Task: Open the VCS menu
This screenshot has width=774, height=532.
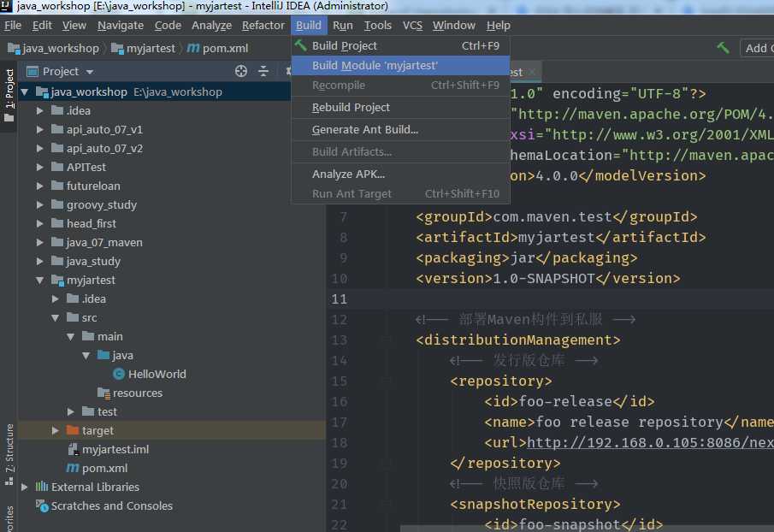Action: click(x=412, y=25)
